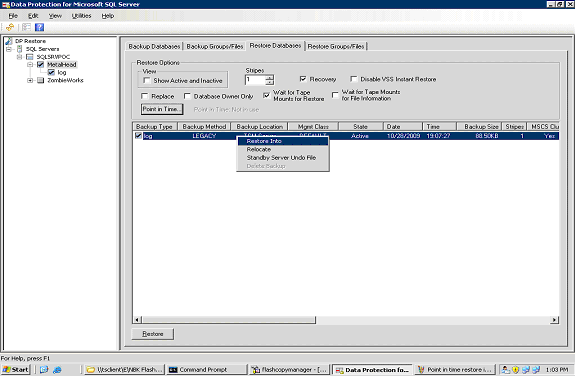Sort by Backup Type column header
575x376 pixels.
[x=155, y=127]
